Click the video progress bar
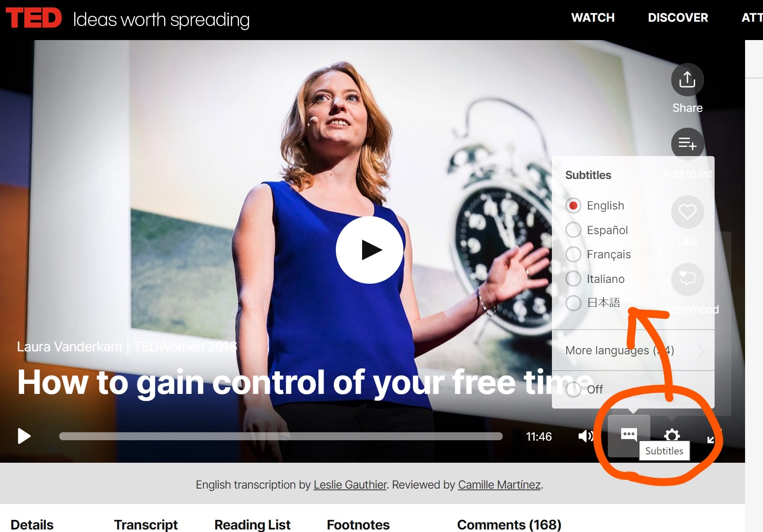763x532 pixels. tap(281, 436)
